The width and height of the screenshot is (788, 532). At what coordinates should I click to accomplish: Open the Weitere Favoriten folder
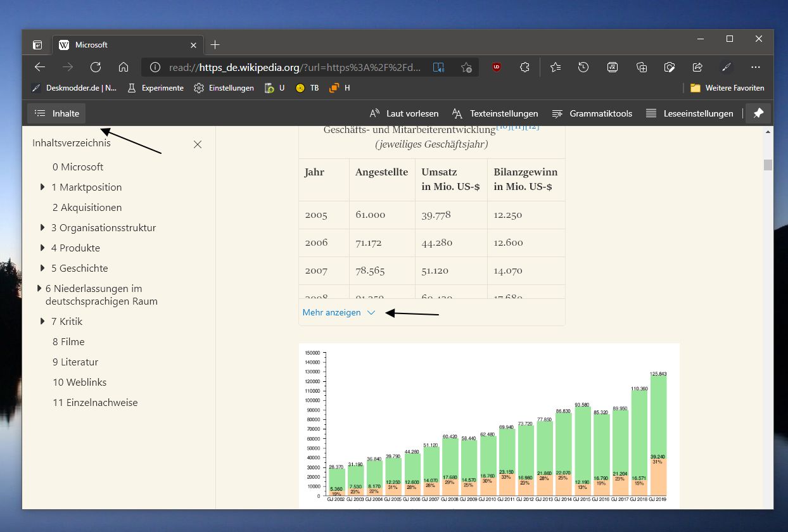pos(727,88)
